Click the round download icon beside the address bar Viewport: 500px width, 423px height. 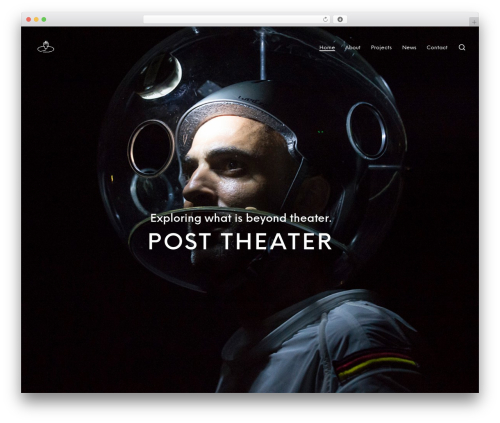pyautogui.click(x=340, y=20)
